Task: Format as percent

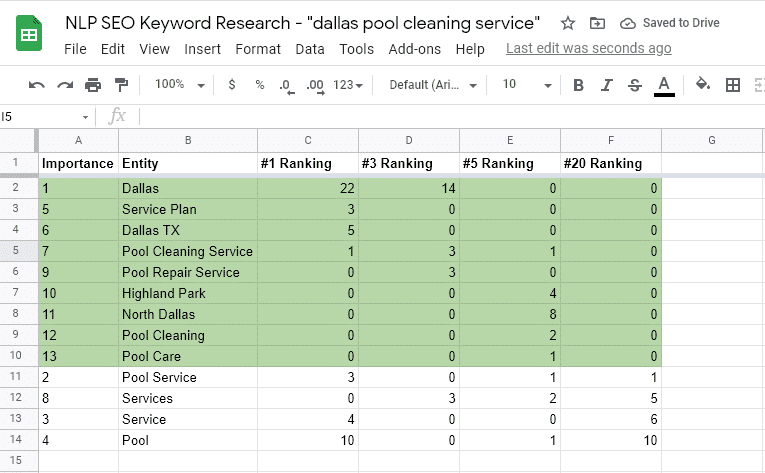Action: click(260, 85)
